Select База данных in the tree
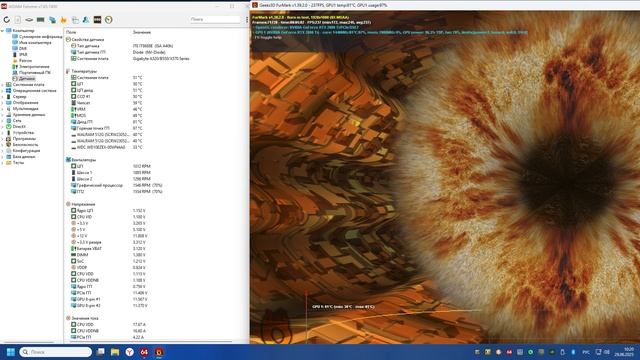This screenshot has height=360, width=640. pyautogui.click(x=21, y=156)
